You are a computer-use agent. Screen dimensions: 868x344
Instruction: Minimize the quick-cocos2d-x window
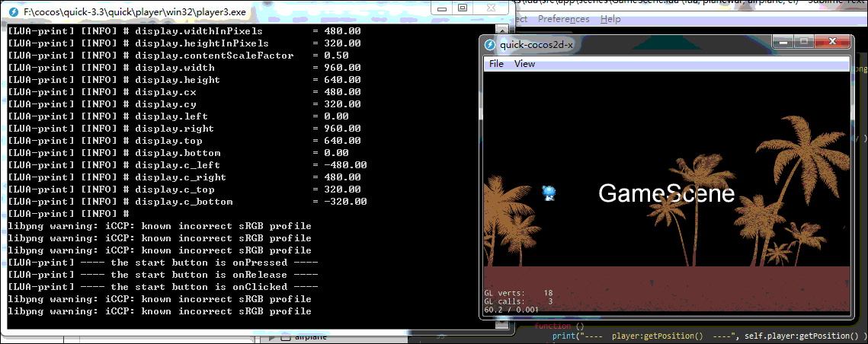point(784,42)
